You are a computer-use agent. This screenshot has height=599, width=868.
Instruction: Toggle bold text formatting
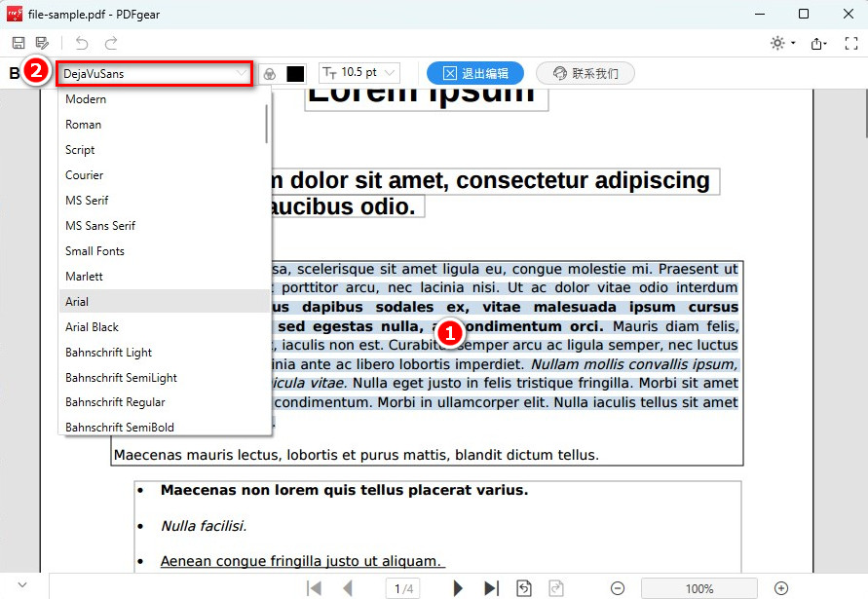pyautogui.click(x=14, y=73)
